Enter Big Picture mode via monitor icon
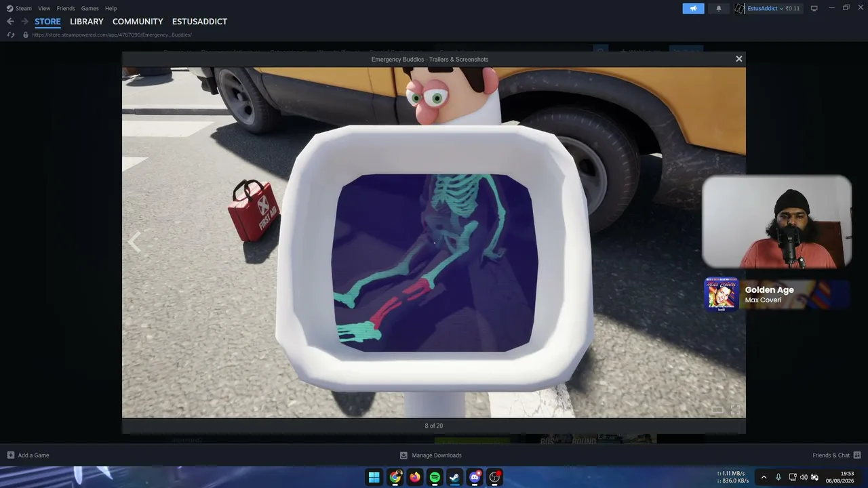Image resolution: width=868 pixels, height=488 pixels. click(814, 8)
